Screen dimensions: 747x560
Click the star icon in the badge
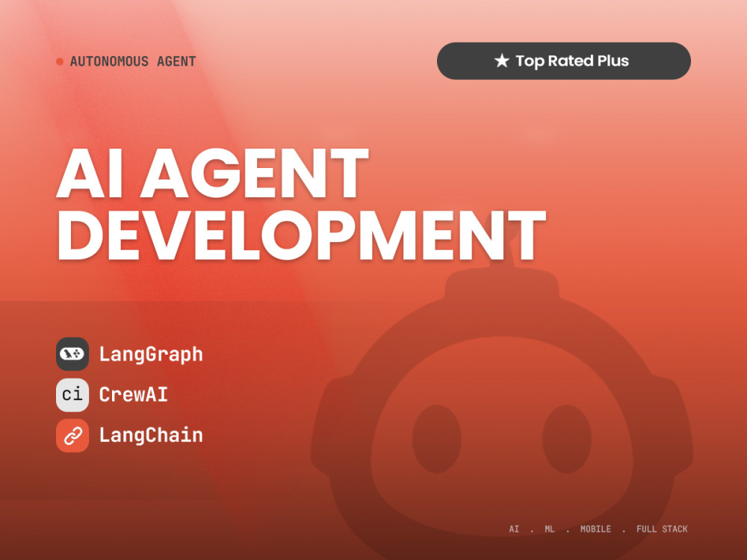pos(501,60)
